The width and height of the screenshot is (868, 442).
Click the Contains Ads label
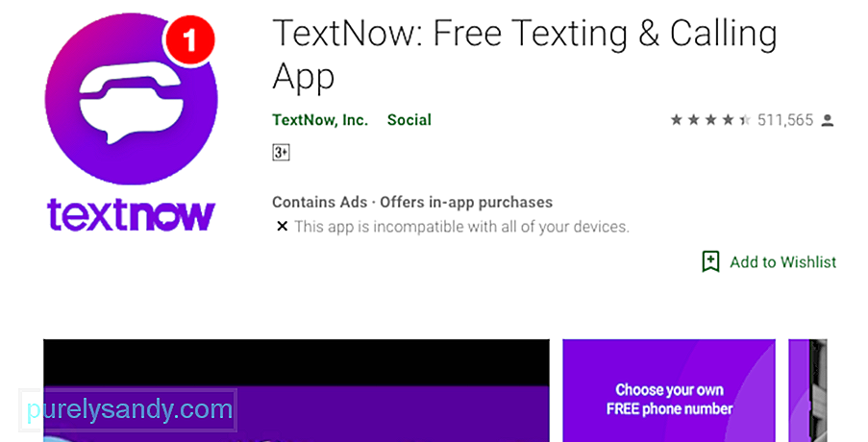click(x=319, y=202)
